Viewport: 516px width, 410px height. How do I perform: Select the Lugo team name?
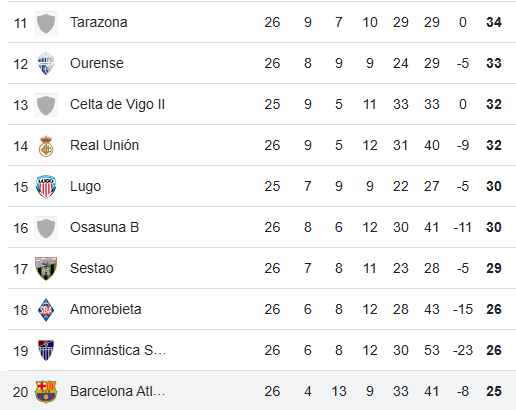(85, 186)
